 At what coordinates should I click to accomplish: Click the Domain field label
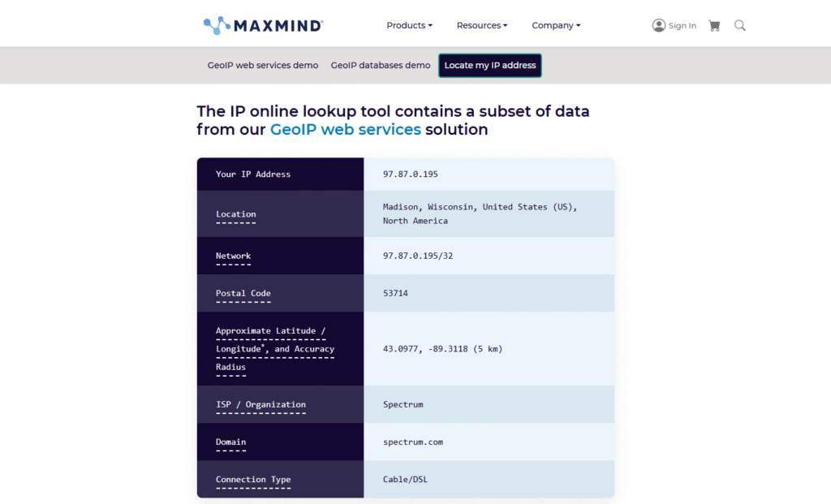[230, 442]
